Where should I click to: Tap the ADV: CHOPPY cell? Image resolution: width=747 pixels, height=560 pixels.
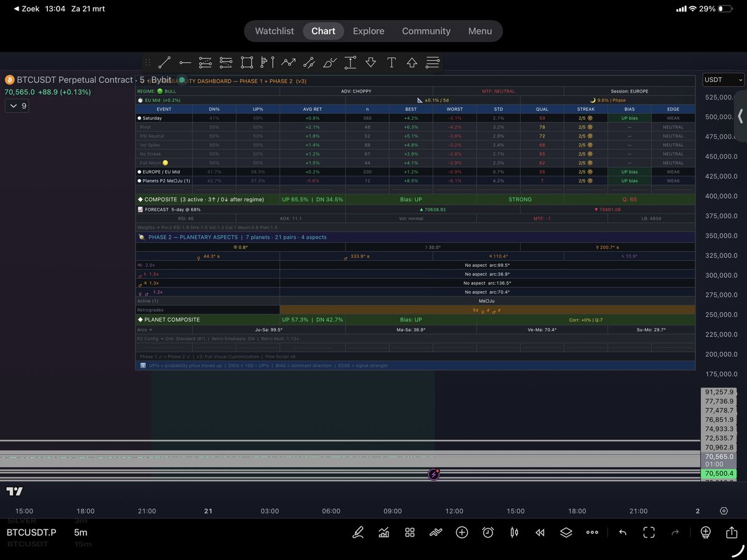[x=356, y=91]
